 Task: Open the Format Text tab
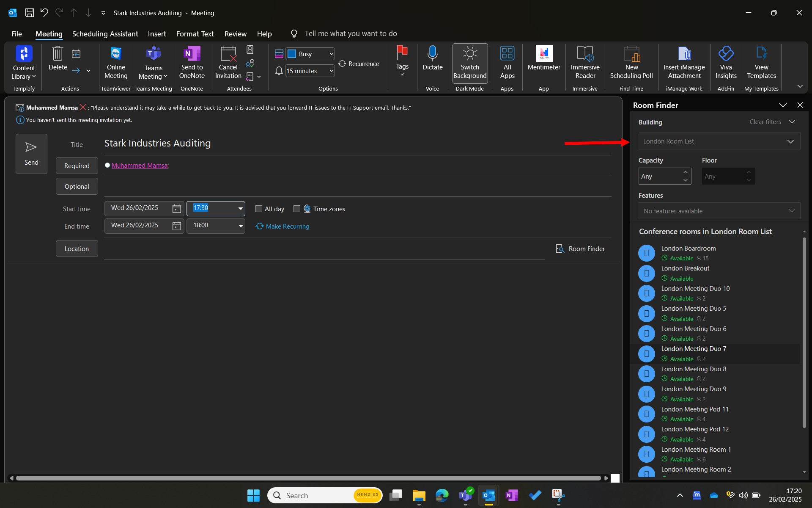[x=195, y=34]
